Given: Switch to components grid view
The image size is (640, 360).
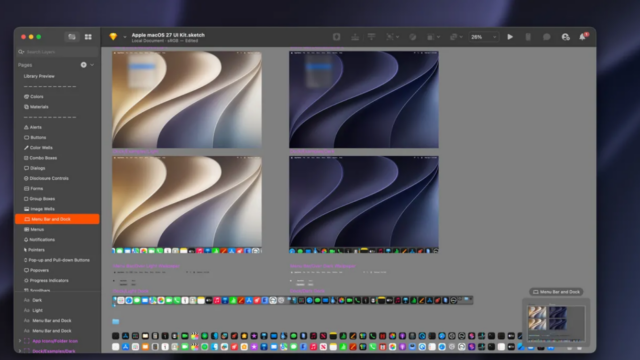Looking at the screenshot, I should [x=88, y=37].
